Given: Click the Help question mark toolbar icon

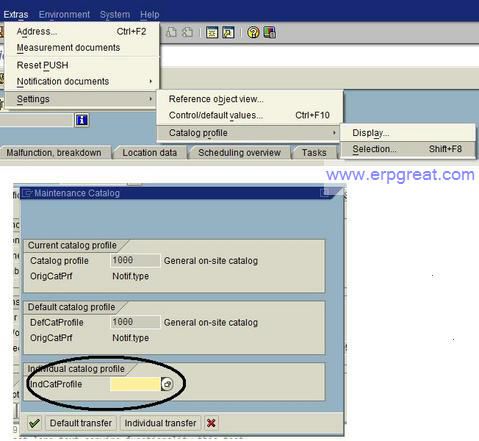Looking at the screenshot, I should pyautogui.click(x=253, y=32).
